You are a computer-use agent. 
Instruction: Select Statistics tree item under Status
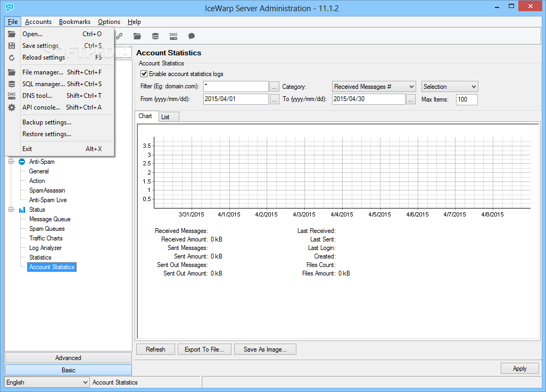tap(40, 257)
